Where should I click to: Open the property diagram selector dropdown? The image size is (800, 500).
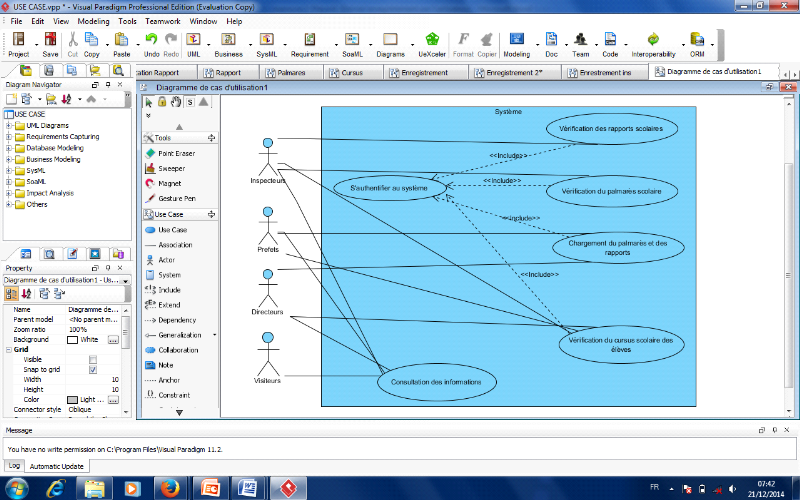pos(125,280)
